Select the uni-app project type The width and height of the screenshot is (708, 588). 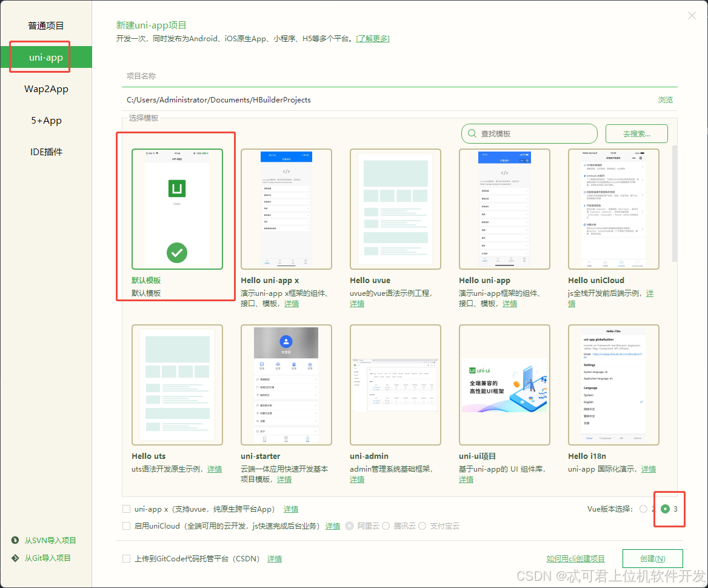pyautogui.click(x=46, y=58)
